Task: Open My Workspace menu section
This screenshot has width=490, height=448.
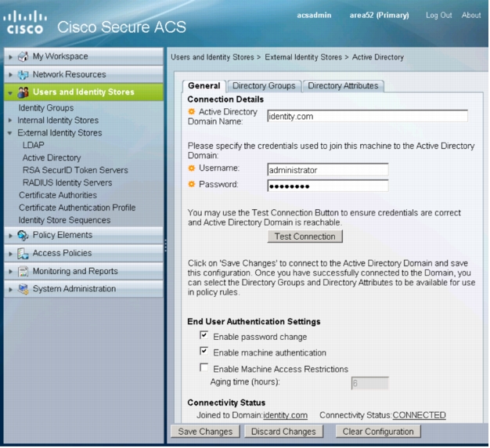Action: 84,56
